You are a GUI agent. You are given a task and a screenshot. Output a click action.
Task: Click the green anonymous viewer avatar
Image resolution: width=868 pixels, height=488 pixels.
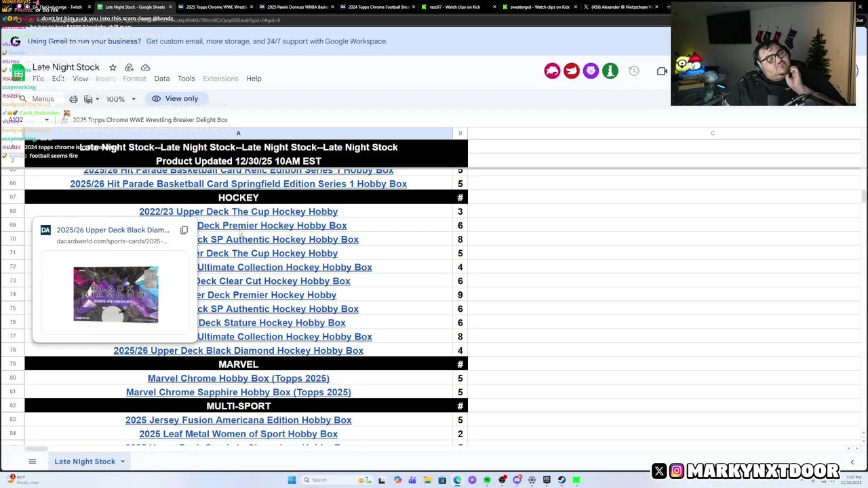pyautogui.click(x=610, y=71)
